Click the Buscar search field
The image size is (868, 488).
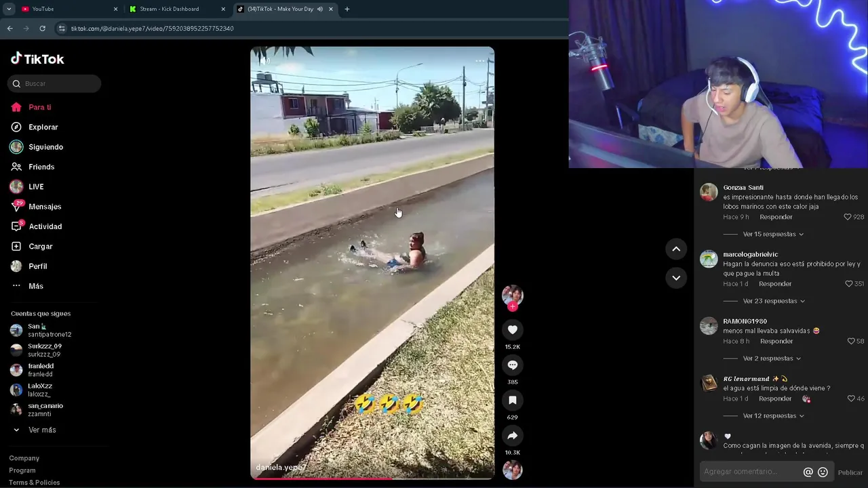pyautogui.click(x=54, y=83)
